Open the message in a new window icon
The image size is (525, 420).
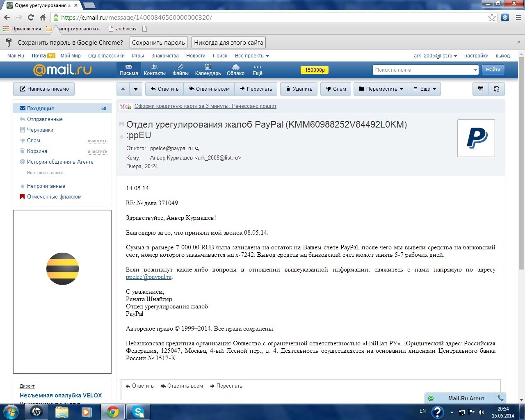(496, 89)
